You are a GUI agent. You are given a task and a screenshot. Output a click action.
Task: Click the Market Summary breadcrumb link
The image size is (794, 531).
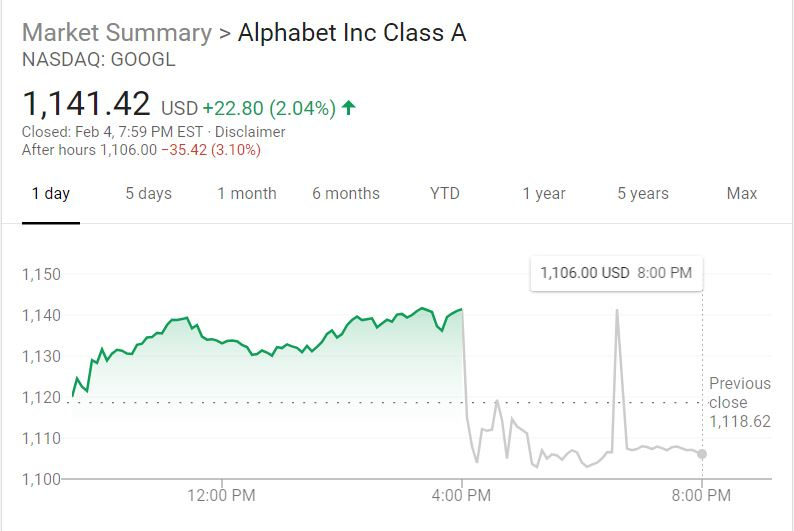click(x=116, y=32)
